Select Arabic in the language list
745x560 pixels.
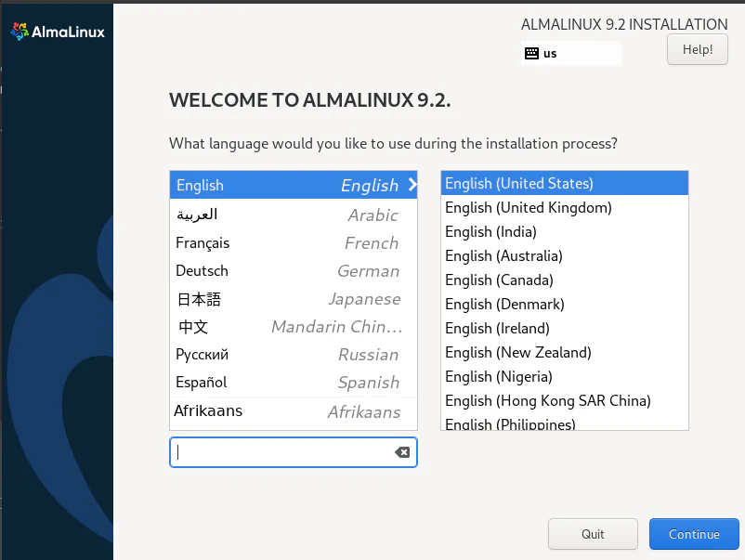point(294,215)
